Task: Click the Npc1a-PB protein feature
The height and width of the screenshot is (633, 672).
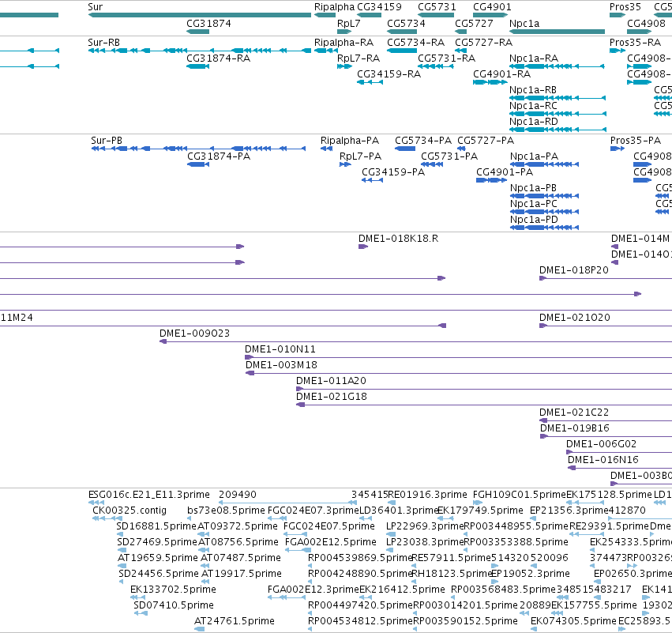Action: coord(544,196)
